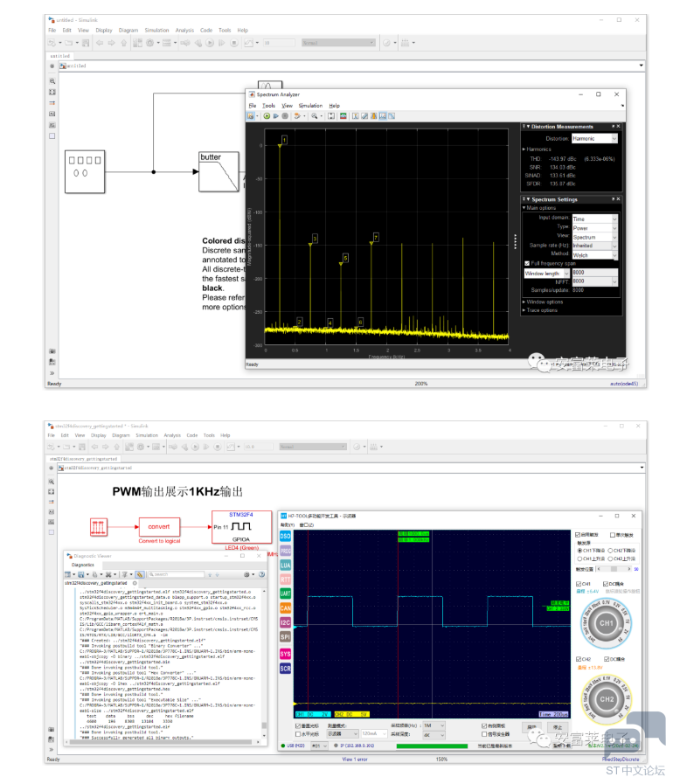Screen dimensions: 673x784
Task: Toggle the vertical cursor checkbox below the scope
Action: pyautogui.click(x=299, y=726)
